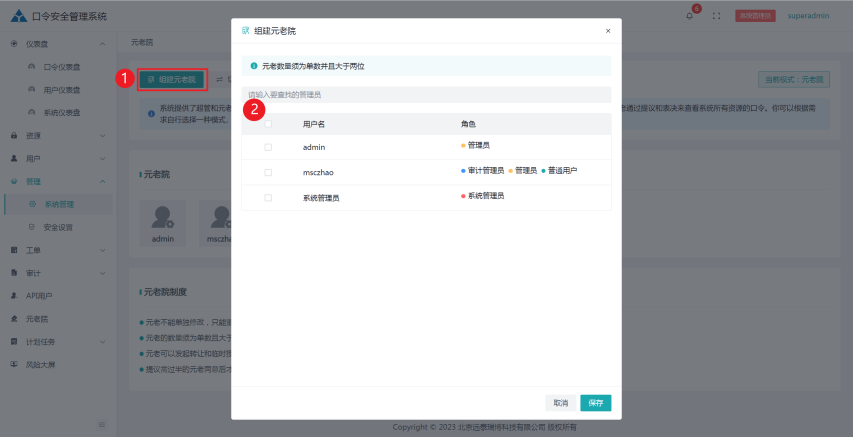Click the administrator search input field
The width and height of the screenshot is (853, 437).
click(426, 94)
